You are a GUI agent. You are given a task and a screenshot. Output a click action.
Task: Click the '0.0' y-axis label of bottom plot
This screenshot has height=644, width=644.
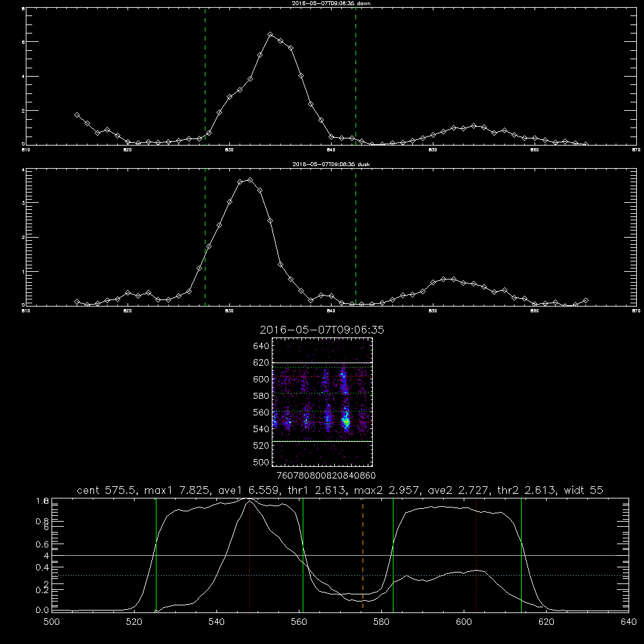(x=43, y=611)
